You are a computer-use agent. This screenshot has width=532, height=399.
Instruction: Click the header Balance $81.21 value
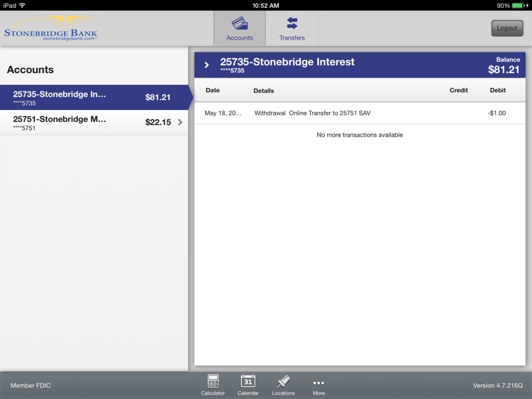504,69
